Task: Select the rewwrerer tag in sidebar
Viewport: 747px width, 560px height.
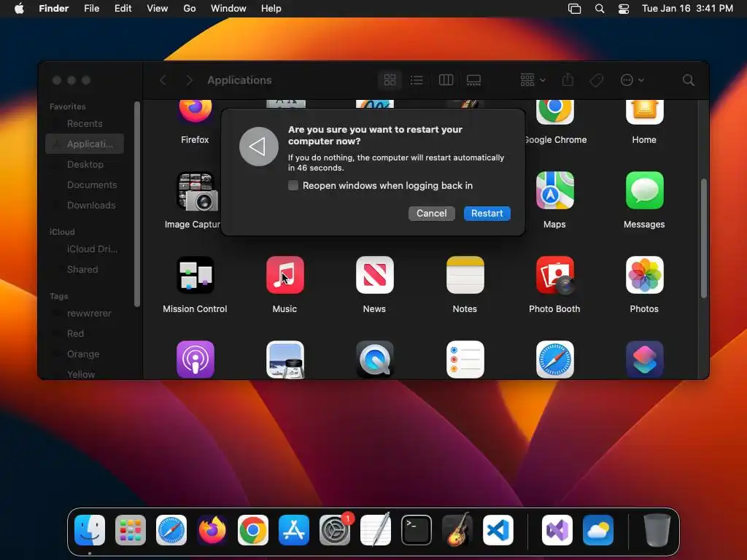Action: 85,314
